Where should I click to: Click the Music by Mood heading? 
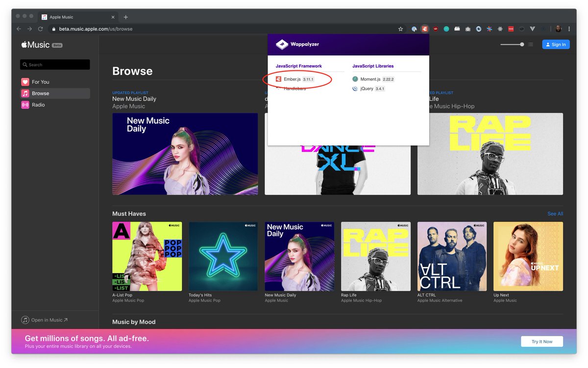pyautogui.click(x=134, y=322)
